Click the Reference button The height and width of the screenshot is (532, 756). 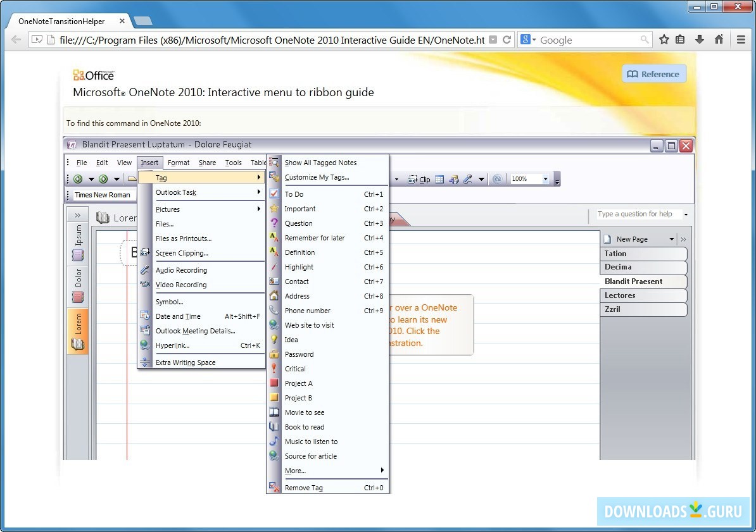(x=653, y=73)
